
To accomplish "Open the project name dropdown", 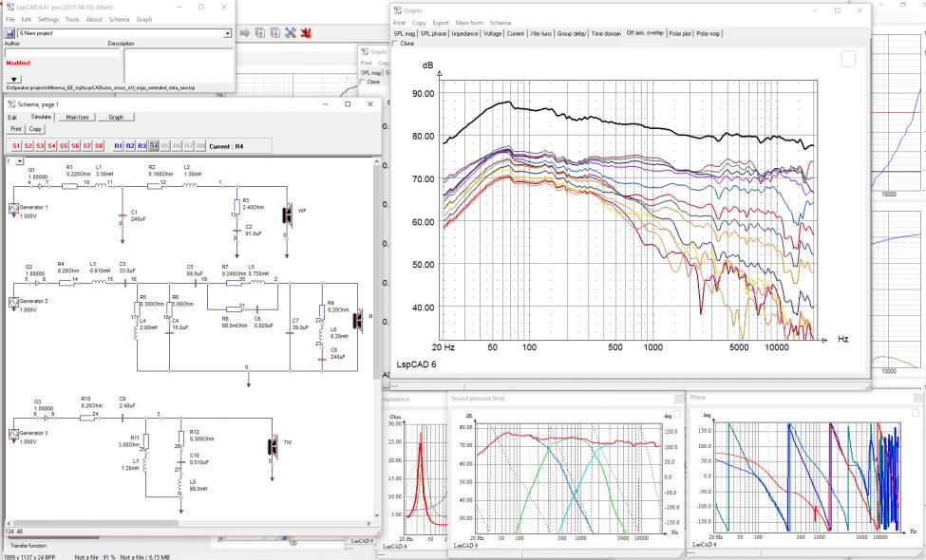I will point(227,33).
